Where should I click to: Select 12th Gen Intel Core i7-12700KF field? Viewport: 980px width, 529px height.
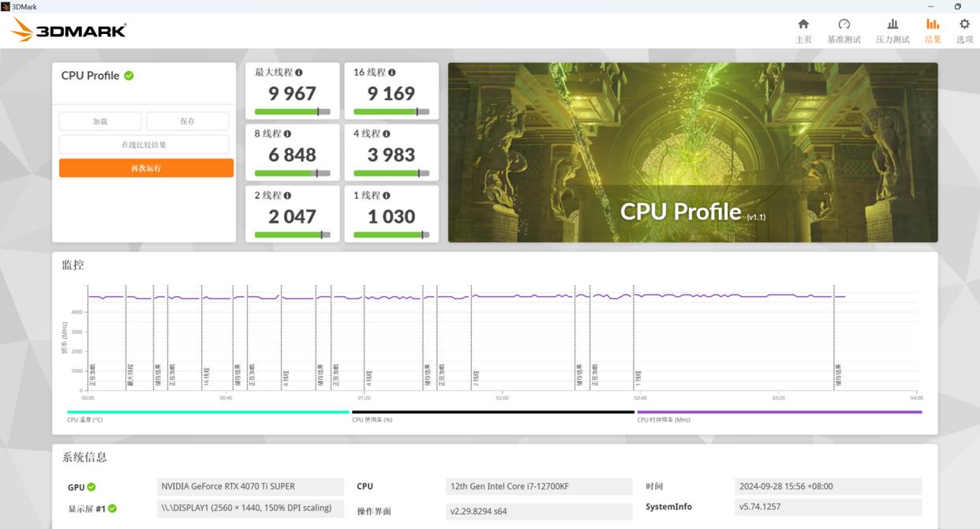point(539,486)
